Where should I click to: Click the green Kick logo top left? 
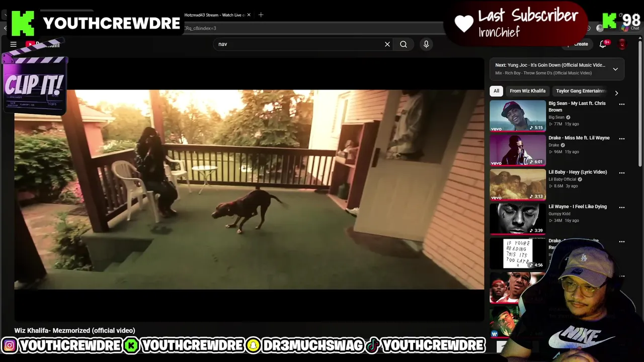coord(23,23)
